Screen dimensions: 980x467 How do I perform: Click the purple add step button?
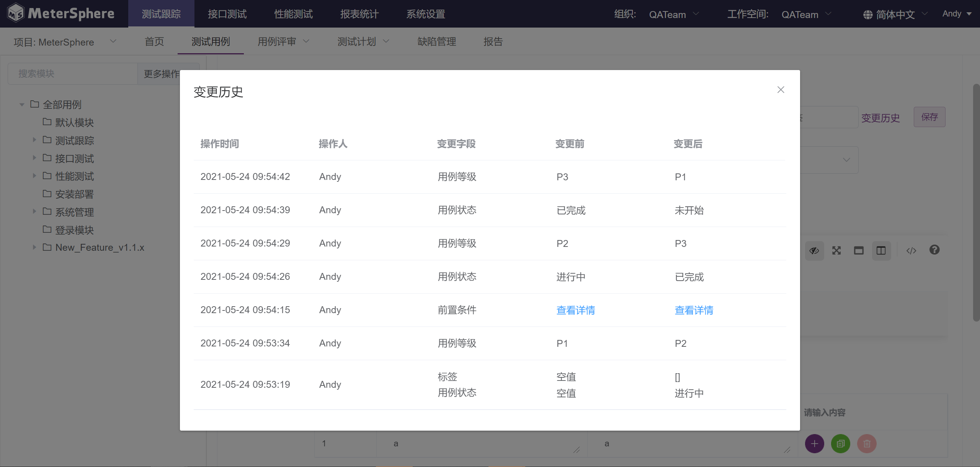(815, 444)
